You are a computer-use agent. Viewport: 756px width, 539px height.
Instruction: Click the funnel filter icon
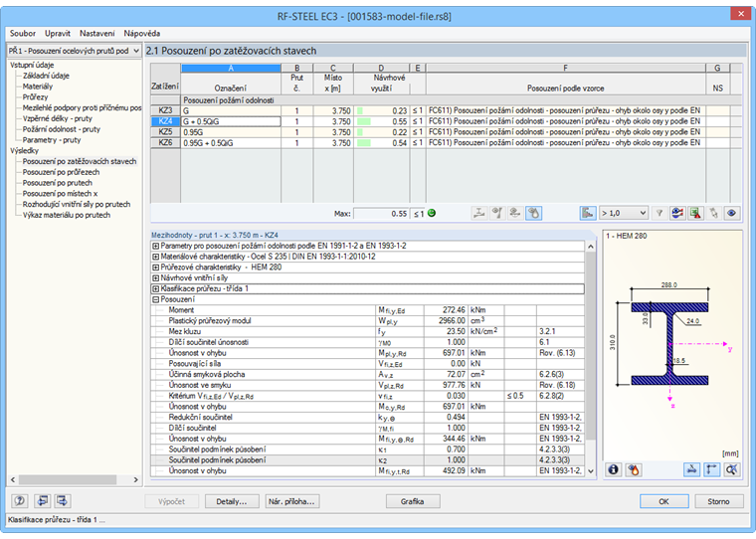[660, 213]
